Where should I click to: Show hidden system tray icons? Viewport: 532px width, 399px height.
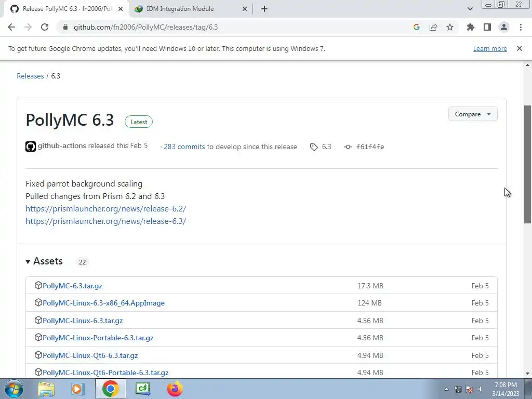446,389
